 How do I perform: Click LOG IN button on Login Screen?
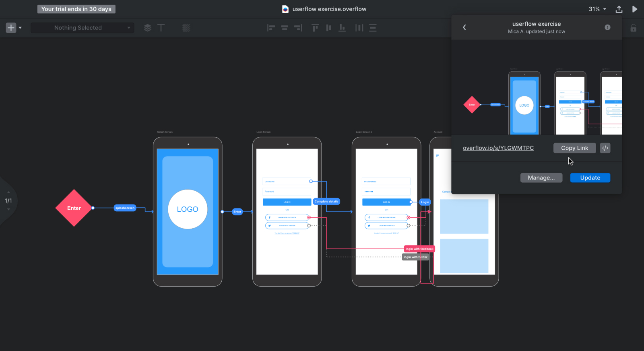(x=287, y=202)
